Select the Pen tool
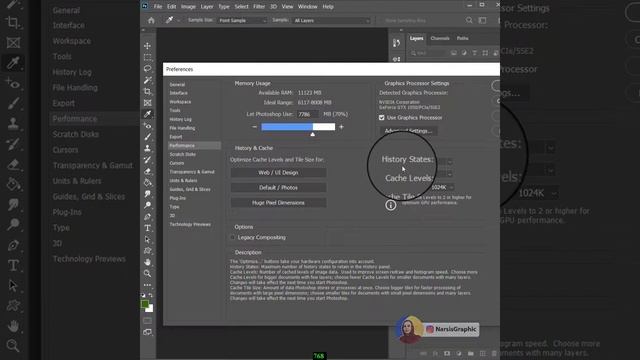Screen dimensions: 640x360 147,217
